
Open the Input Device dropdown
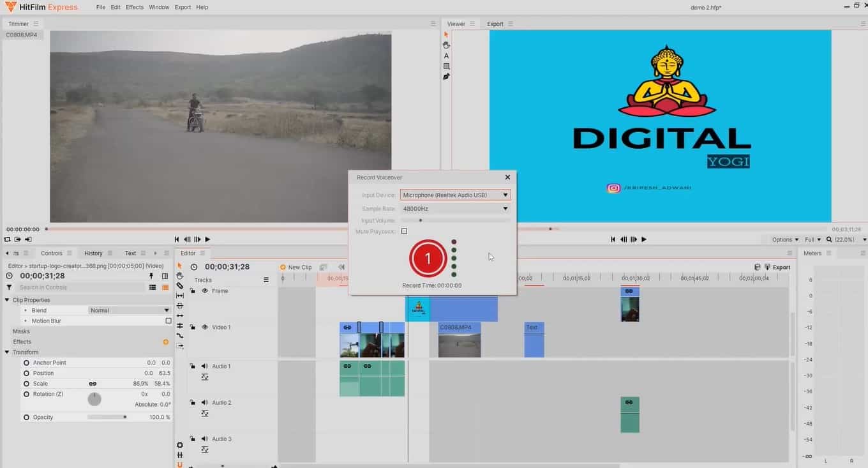coord(455,195)
